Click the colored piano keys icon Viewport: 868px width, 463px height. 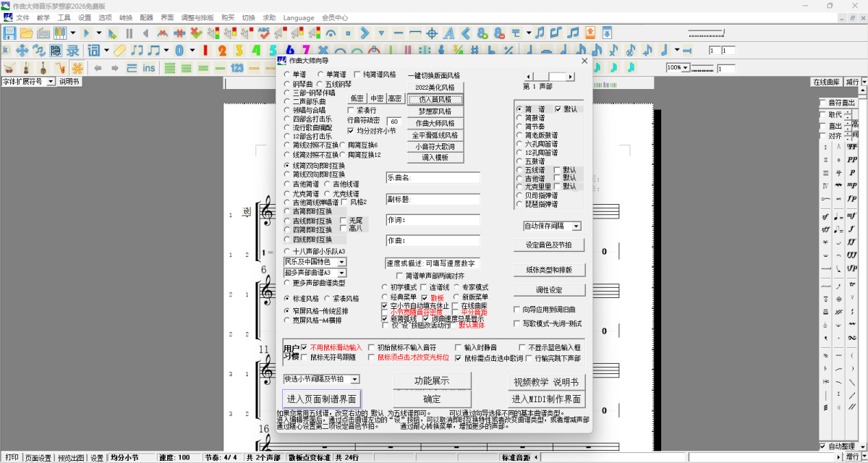(x=60, y=33)
